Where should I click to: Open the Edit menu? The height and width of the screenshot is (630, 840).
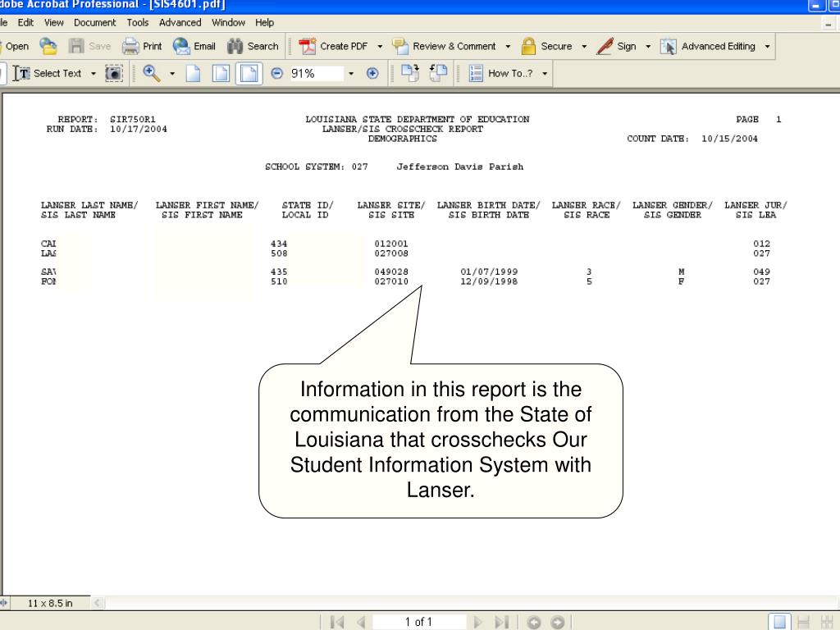[25, 22]
